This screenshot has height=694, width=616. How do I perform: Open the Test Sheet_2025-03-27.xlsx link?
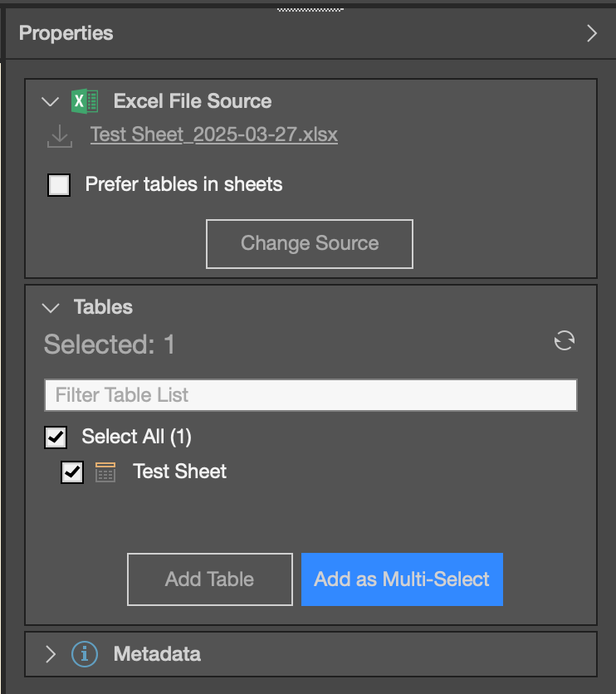coord(213,134)
